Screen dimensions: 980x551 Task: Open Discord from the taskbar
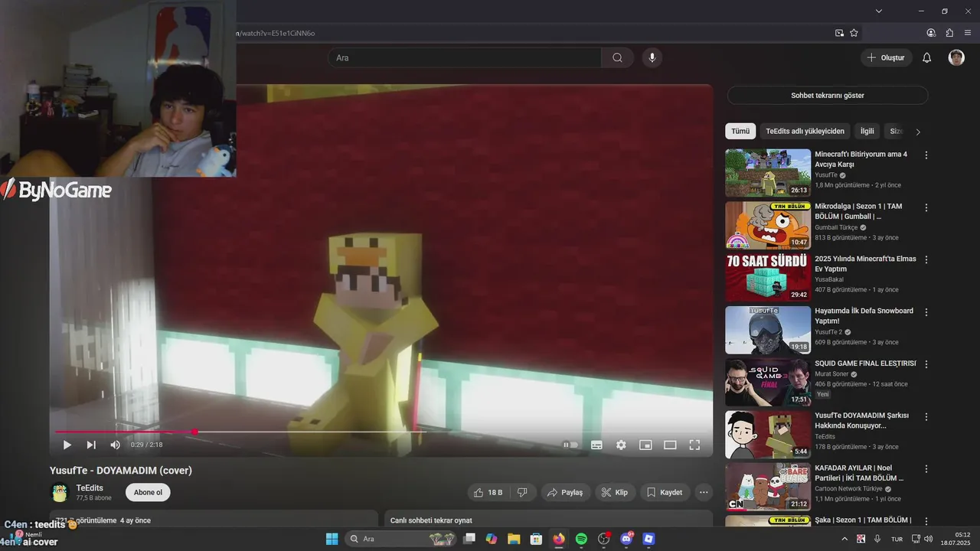(x=626, y=539)
